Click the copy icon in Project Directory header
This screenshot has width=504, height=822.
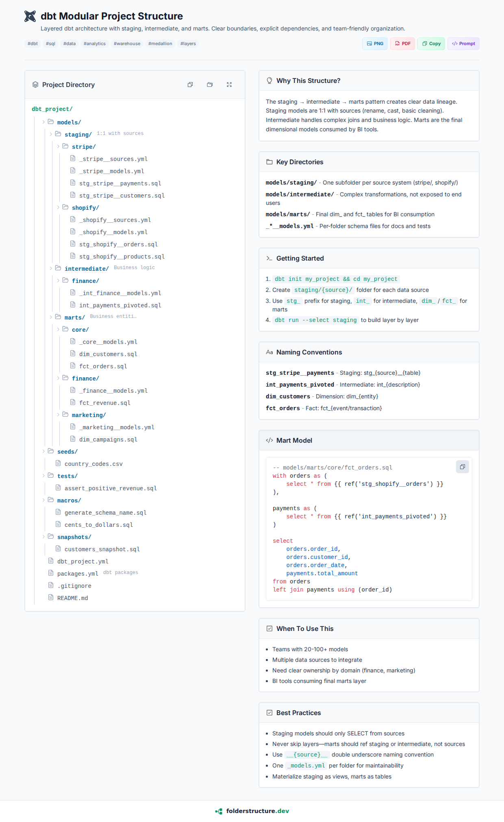point(190,85)
